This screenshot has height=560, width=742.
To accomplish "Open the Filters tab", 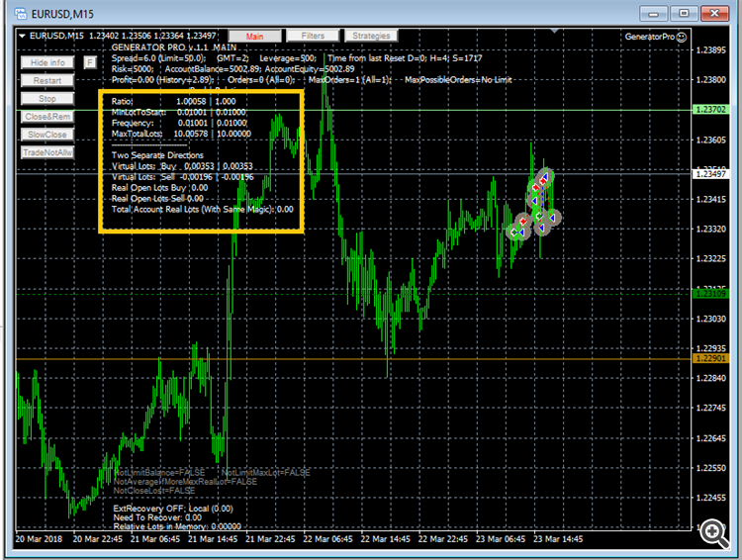I will 313,36.
